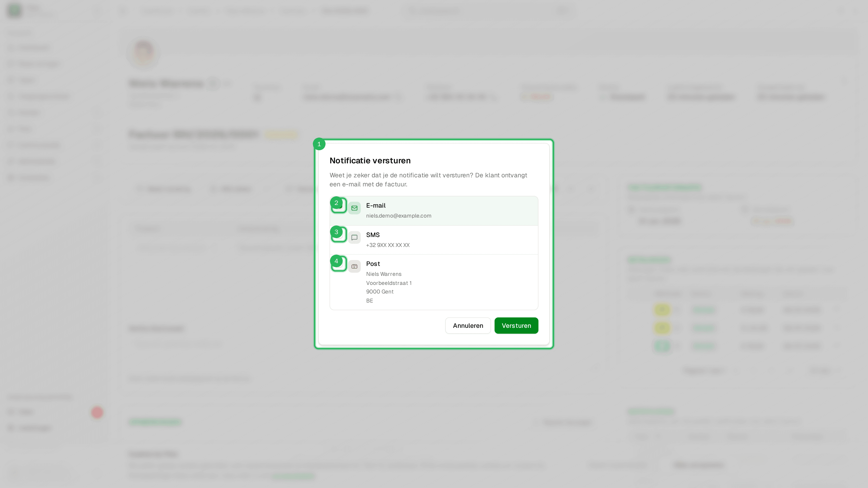
Task: Click the 'Notificatie versturen' dialog title
Action: pos(370,161)
